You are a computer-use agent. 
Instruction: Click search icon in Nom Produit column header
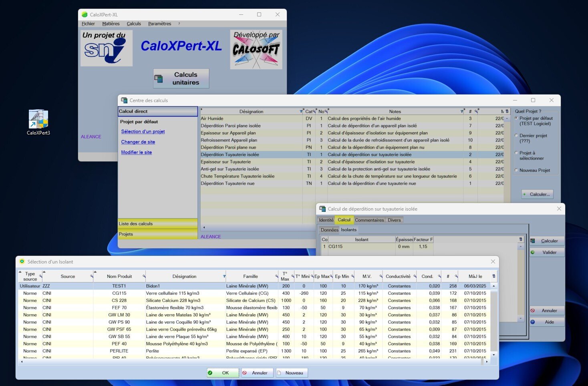(x=144, y=276)
